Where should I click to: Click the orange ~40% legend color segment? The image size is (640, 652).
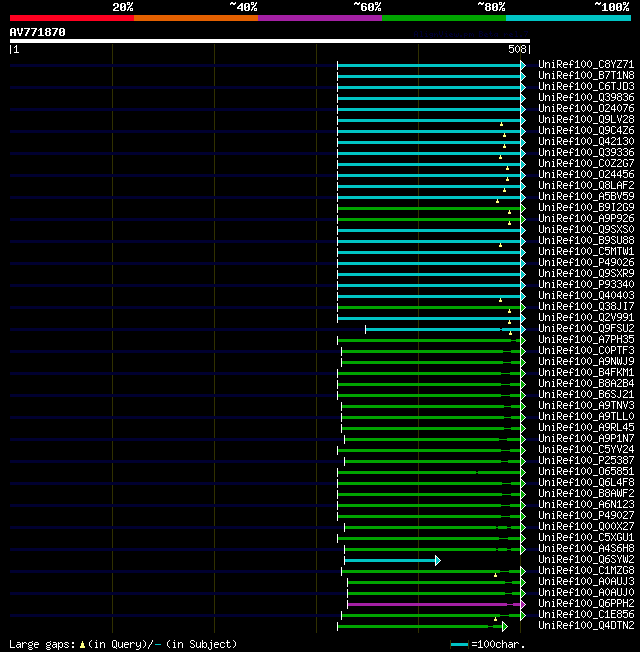(196, 18)
